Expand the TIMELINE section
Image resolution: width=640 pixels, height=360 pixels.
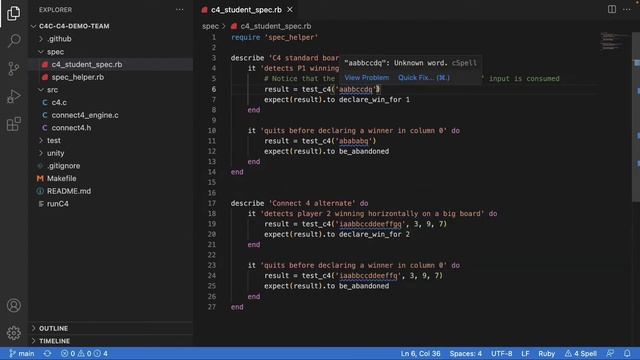pos(111,341)
